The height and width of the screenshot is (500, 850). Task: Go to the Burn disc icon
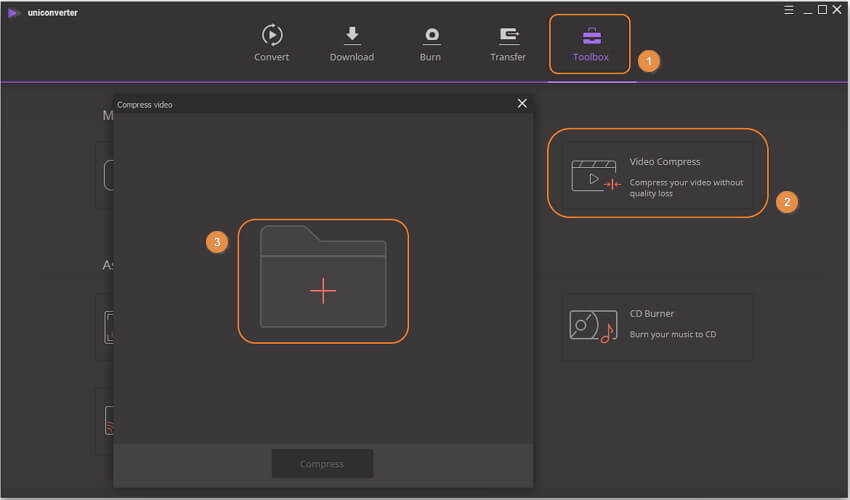432,35
